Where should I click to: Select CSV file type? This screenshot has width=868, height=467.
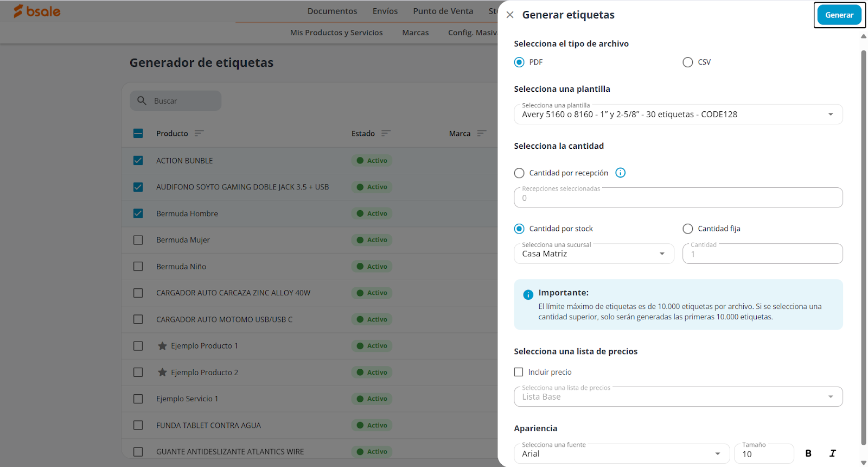688,62
